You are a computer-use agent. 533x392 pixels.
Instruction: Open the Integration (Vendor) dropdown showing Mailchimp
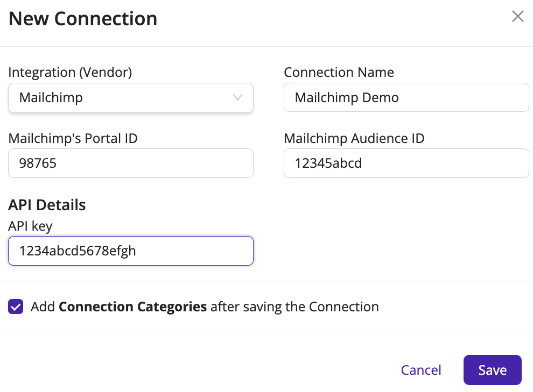(131, 98)
